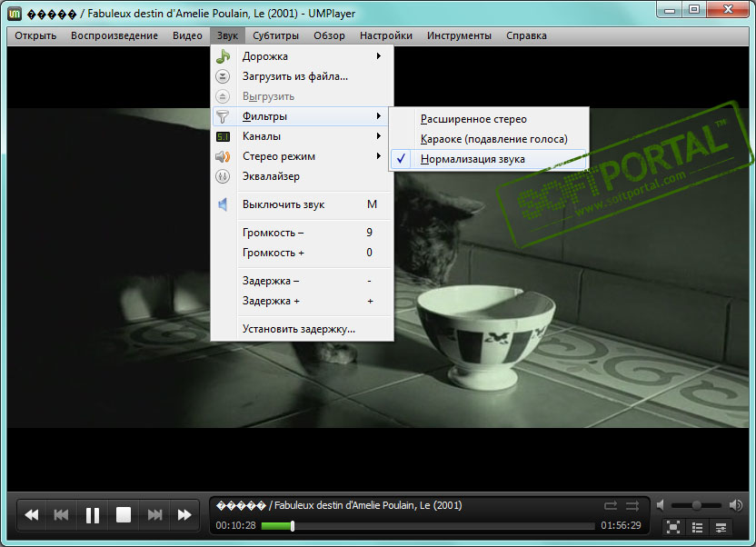Open the Настройки menu
This screenshot has width=756, height=547.
385,35
